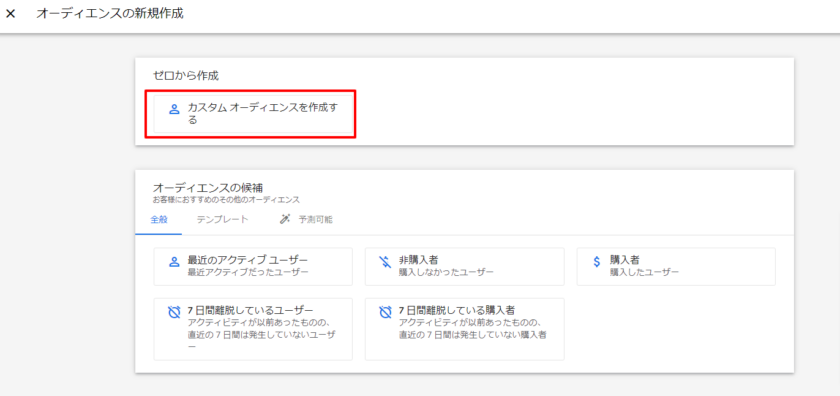
Task: Switch to the 予測可能 tab
Action: point(316,220)
